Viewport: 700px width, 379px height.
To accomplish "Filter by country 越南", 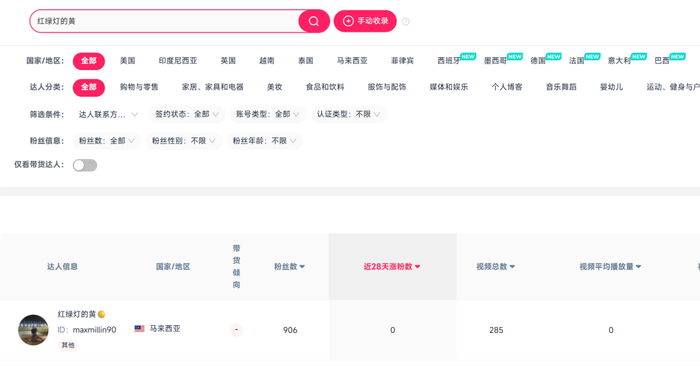I will 267,61.
